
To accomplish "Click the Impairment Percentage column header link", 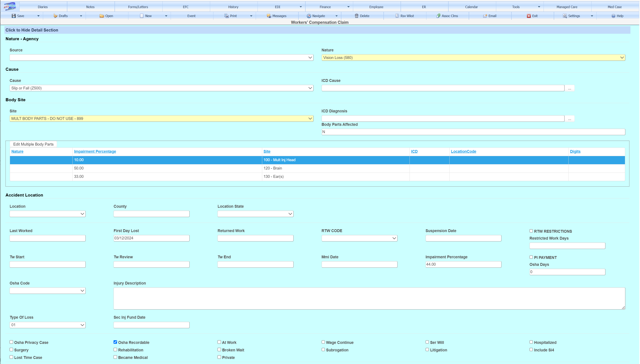I will point(95,151).
